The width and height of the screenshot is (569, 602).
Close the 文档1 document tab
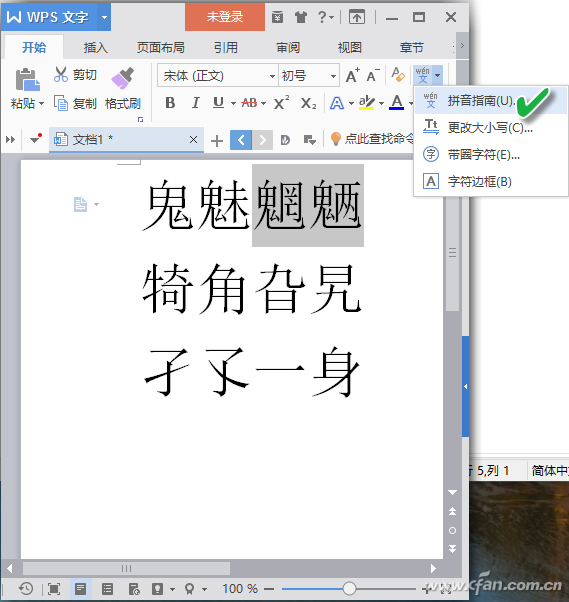pyautogui.click(x=193, y=140)
